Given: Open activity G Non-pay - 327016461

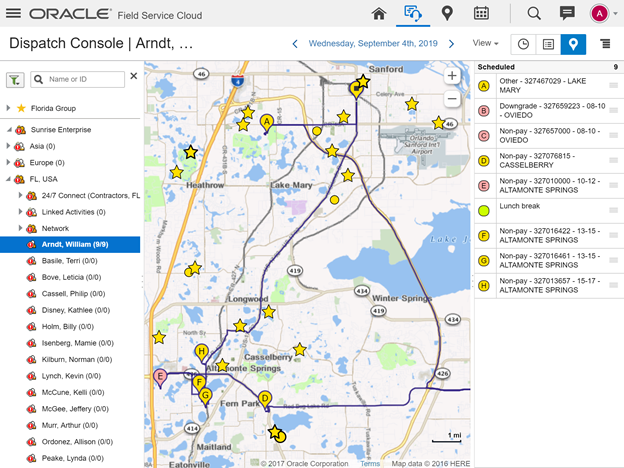Looking at the screenshot, I should coord(549,261).
